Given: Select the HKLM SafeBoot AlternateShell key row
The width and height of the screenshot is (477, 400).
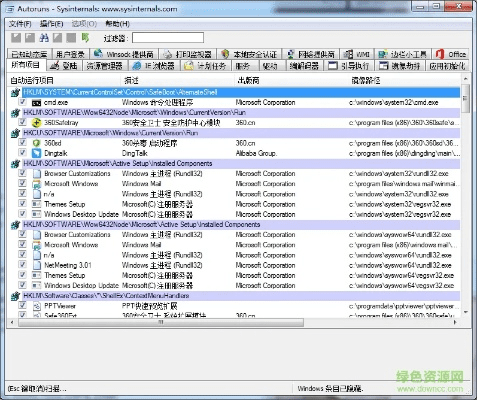Looking at the screenshot, I should coord(241,92).
